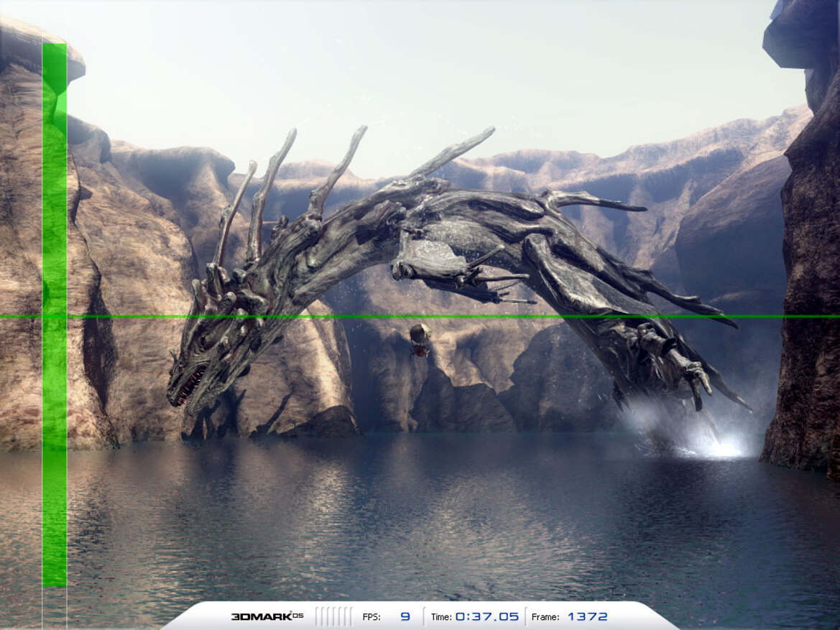840x630 pixels.
Task: Select the elapsed time value "0:37.05"
Action: tap(487, 617)
